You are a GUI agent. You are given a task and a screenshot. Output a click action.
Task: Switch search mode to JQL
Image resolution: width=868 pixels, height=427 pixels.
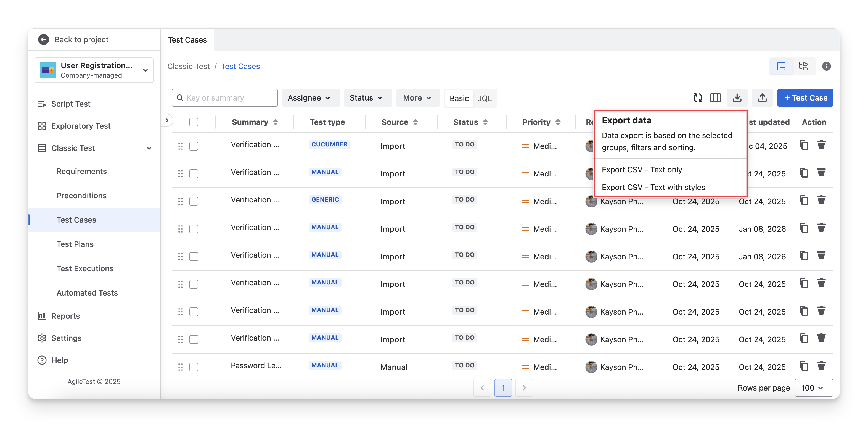(x=484, y=98)
